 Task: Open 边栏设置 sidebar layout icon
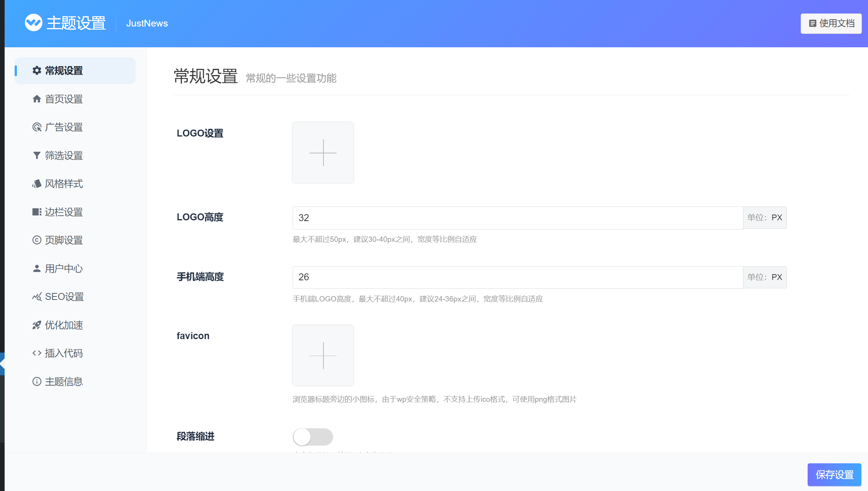tap(37, 212)
